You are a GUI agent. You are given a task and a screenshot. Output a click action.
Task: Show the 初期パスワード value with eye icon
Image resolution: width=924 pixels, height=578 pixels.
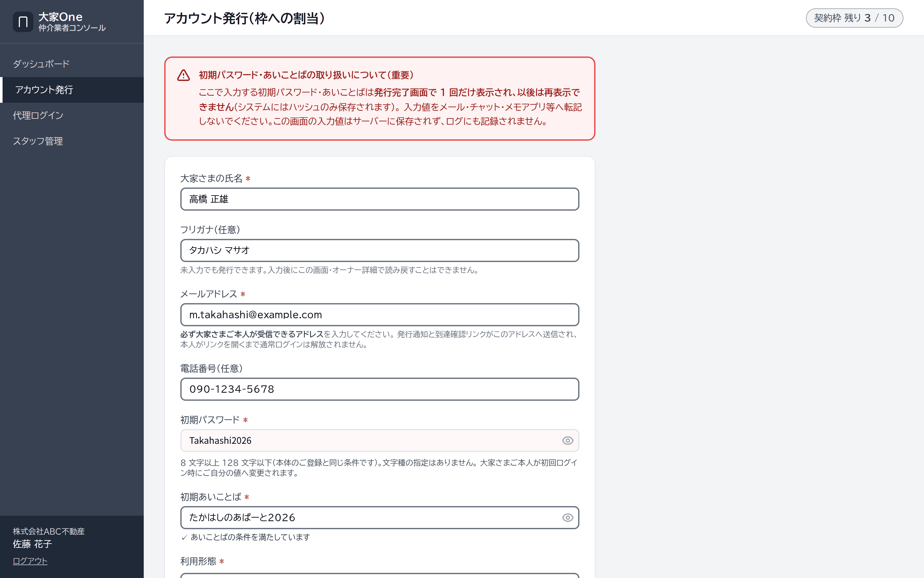(567, 440)
